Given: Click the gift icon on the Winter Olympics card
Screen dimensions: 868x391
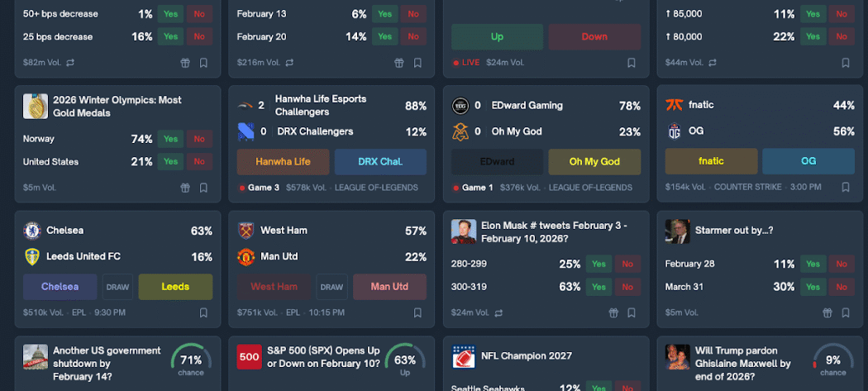Looking at the screenshot, I should coord(185,188).
